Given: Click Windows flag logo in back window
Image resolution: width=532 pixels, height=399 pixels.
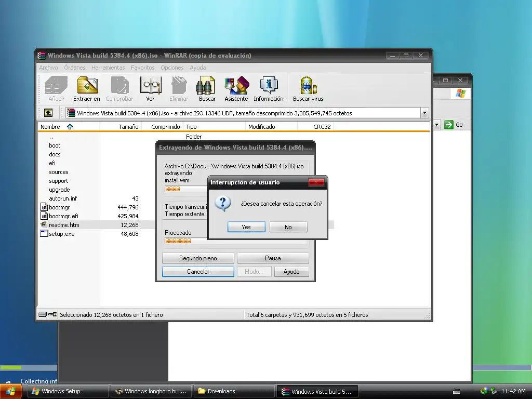Looking at the screenshot, I should click(x=460, y=94).
